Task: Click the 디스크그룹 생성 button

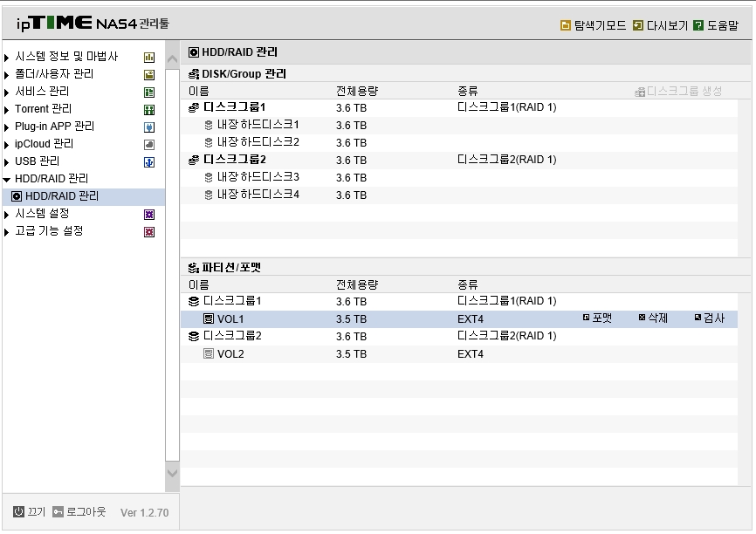Action: [678, 91]
